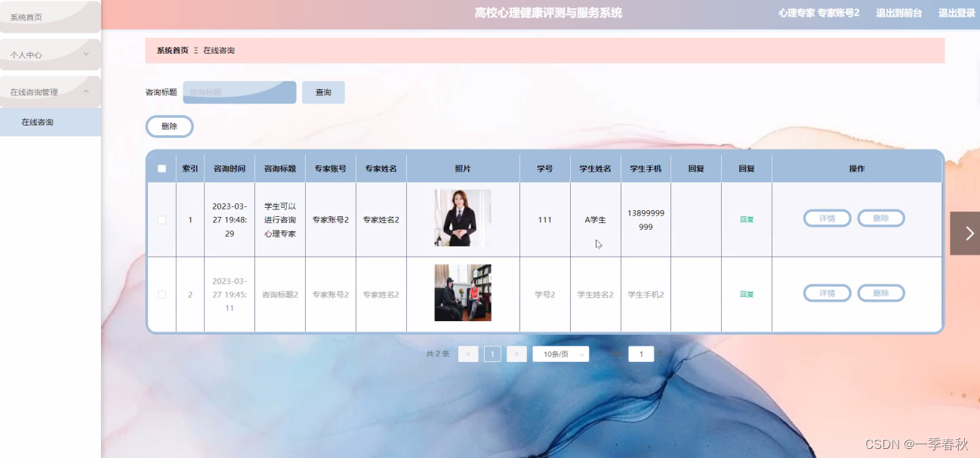Click 详情 button for 咨询标题2 row
The image size is (980, 458).
tap(827, 293)
